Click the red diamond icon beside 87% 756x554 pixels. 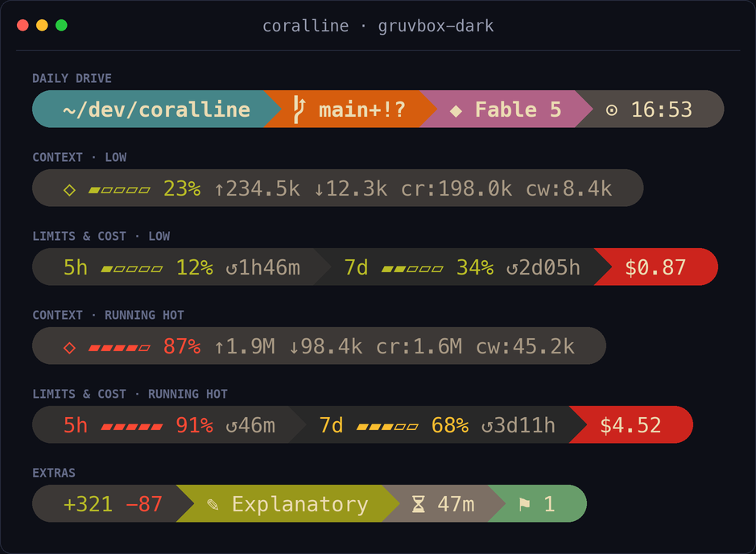click(x=69, y=348)
